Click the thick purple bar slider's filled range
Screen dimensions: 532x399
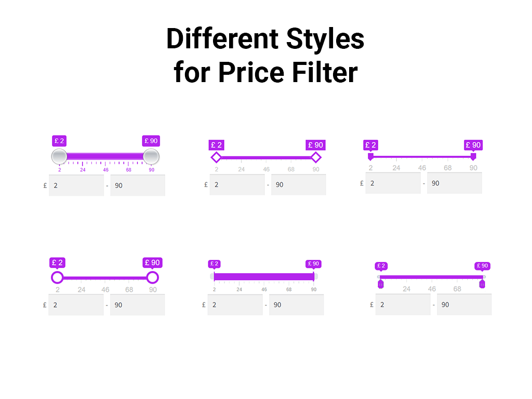click(x=264, y=277)
